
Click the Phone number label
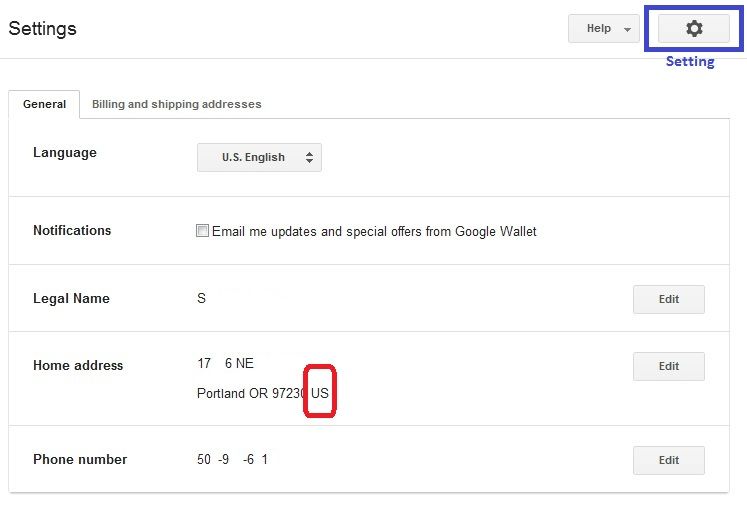[x=80, y=459]
